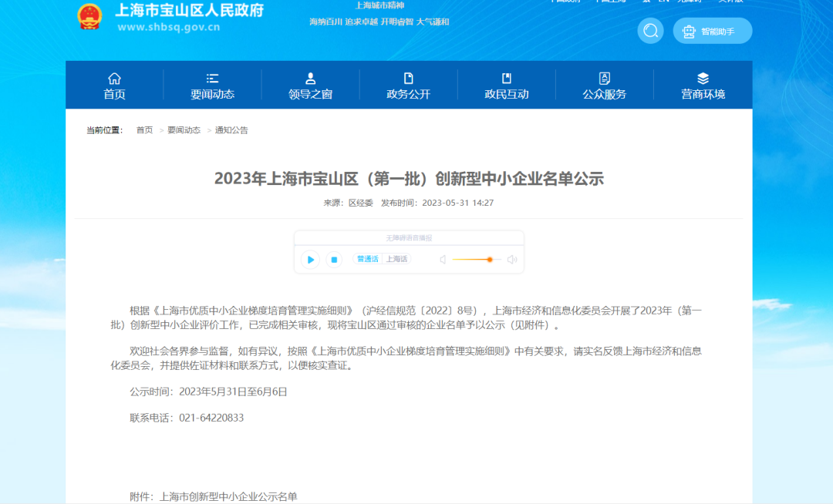
Task: Click the 公众服务 icon
Action: 604,79
